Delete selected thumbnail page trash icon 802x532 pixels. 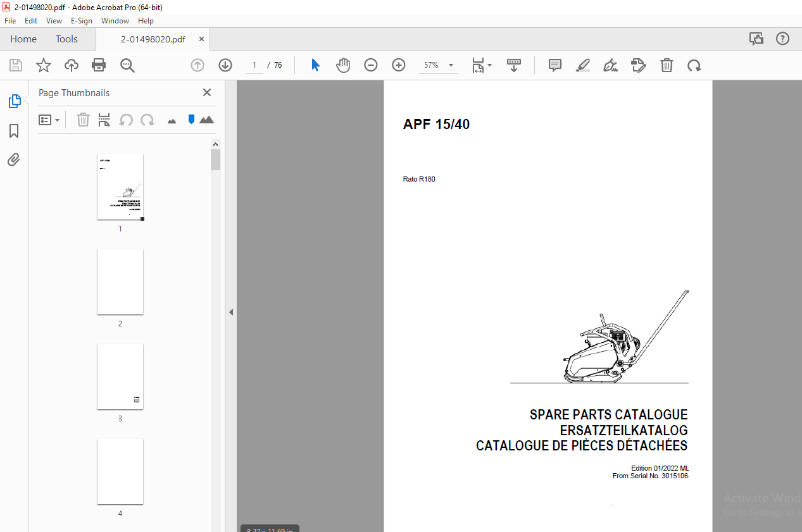[83, 120]
